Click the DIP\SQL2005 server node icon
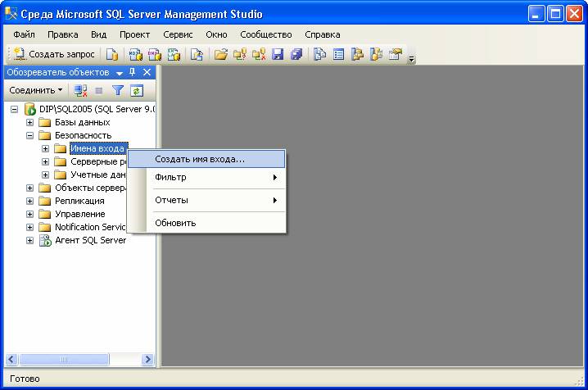The height and width of the screenshot is (390, 588). (30, 109)
